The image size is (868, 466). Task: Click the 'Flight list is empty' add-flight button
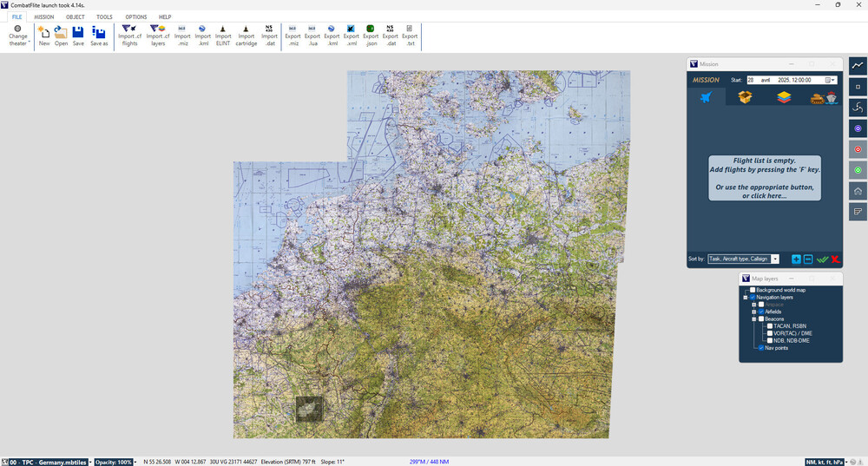(764, 178)
